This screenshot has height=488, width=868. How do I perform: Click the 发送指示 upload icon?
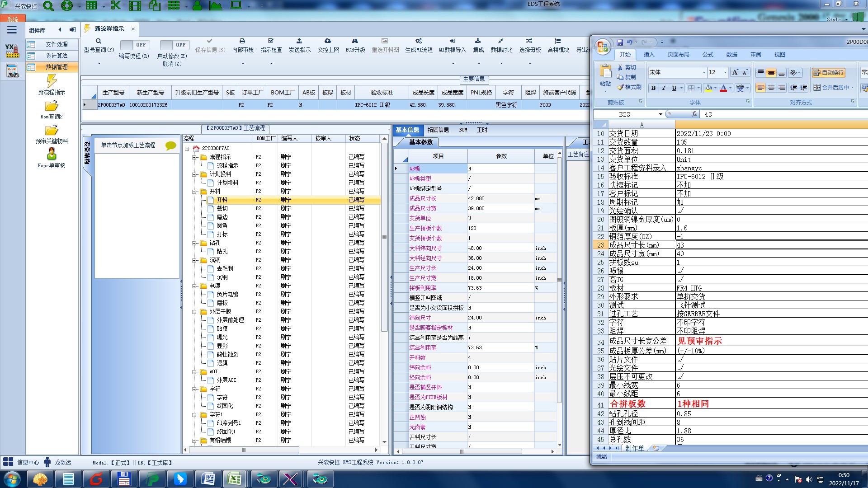coord(299,41)
